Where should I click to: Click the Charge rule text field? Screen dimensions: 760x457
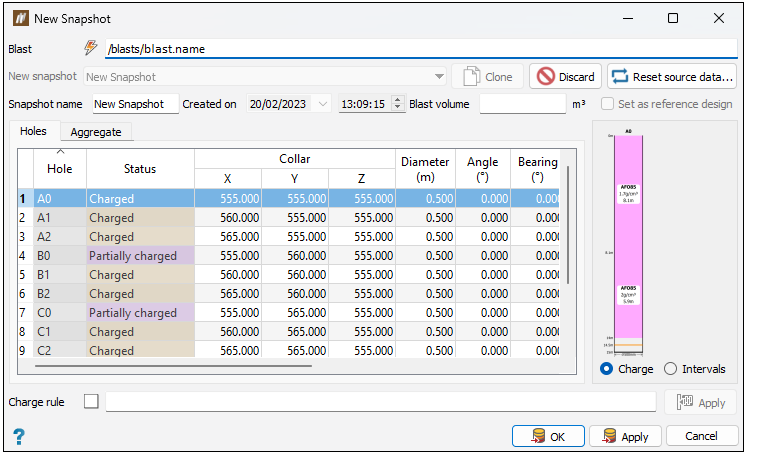pyautogui.click(x=380, y=402)
